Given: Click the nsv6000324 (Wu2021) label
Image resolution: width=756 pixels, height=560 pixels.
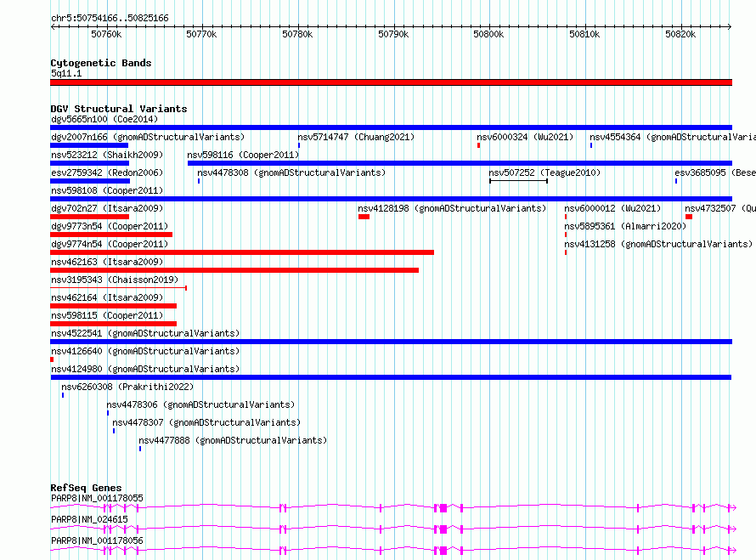Looking at the screenshot, I should click(x=525, y=137).
